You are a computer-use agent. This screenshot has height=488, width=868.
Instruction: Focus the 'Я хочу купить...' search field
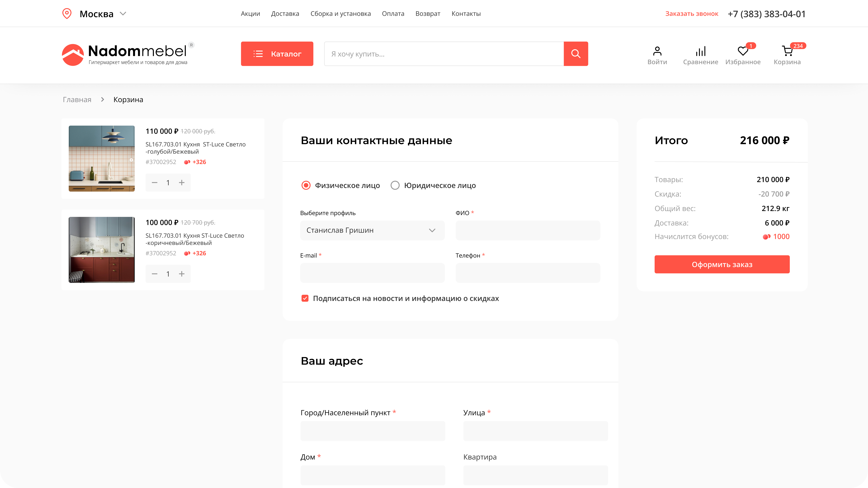coord(444,54)
